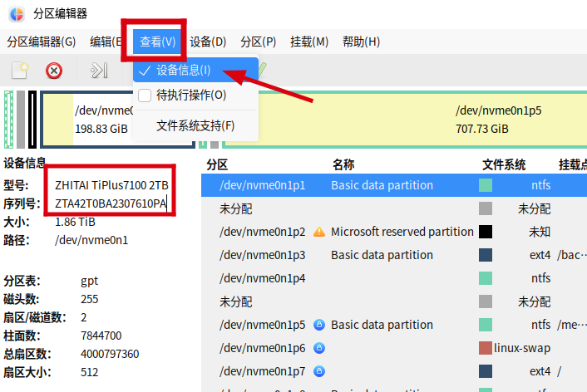Click the red delete partition icon
The image size is (587, 392).
click(54, 71)
